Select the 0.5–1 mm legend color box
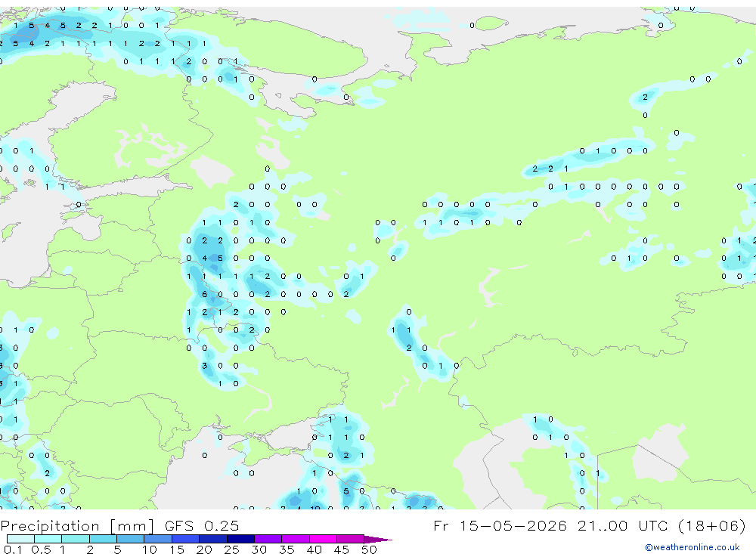Image resolution: width=756 pixels, height=554 pixels. [48, 539]
